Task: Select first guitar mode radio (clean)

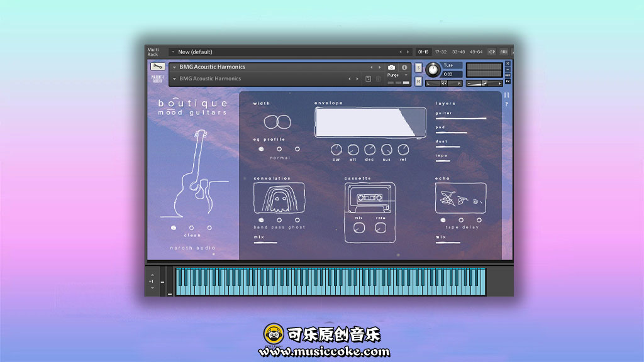Action: (x=174, y=228)
